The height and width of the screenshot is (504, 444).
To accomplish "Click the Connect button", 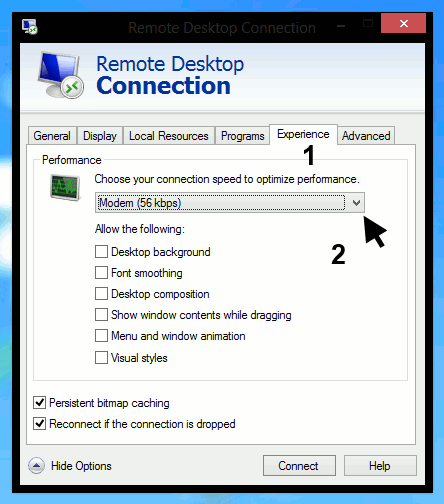I will 299,466.
